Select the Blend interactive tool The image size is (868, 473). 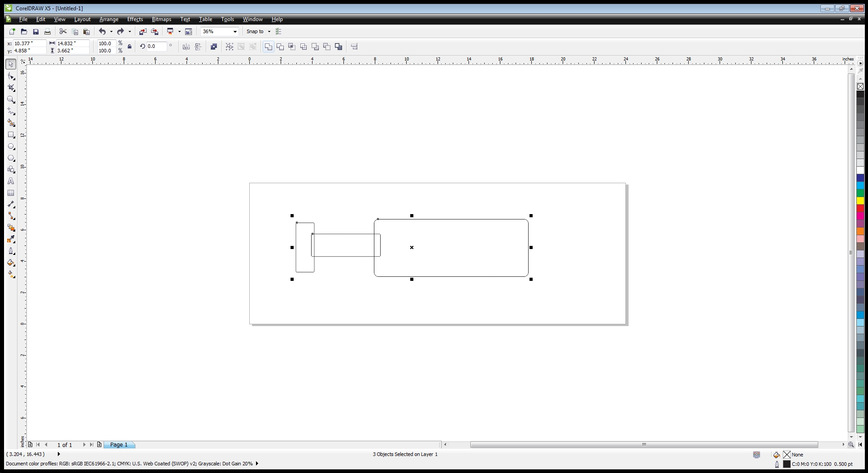tap(11, 228)
